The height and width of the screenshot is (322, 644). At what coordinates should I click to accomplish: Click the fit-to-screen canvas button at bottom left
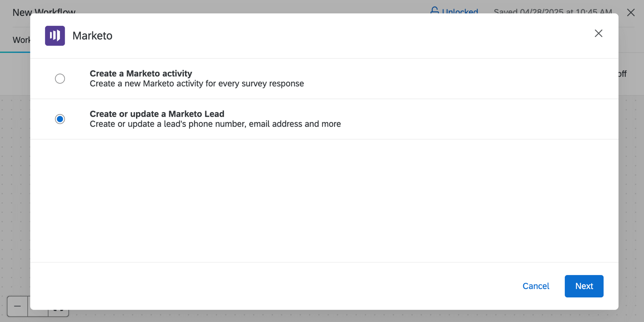(x=58, y=313)
